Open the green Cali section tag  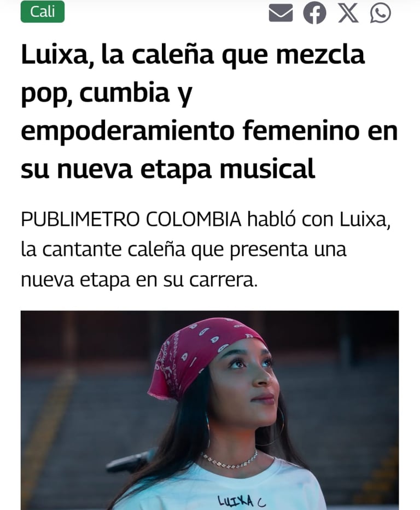[43, 11]
